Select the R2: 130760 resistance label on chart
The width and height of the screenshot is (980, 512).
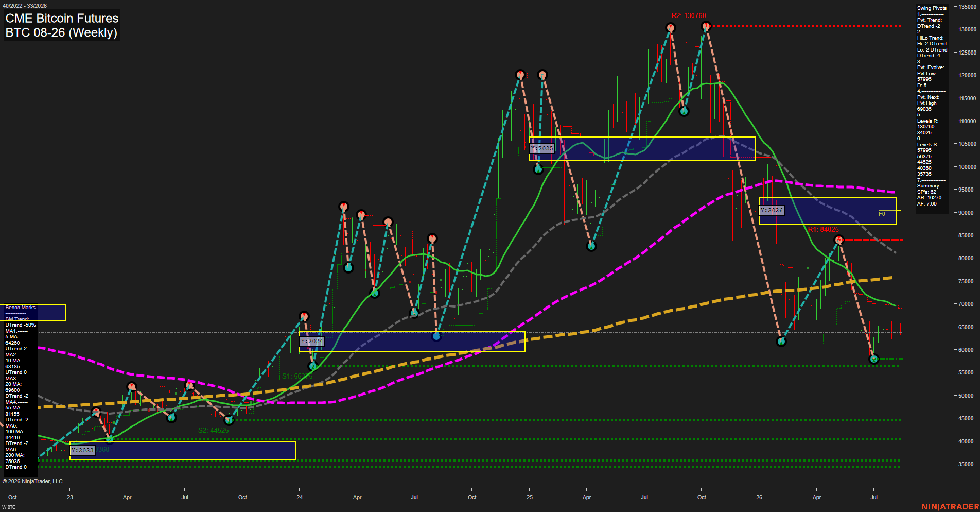689,16
